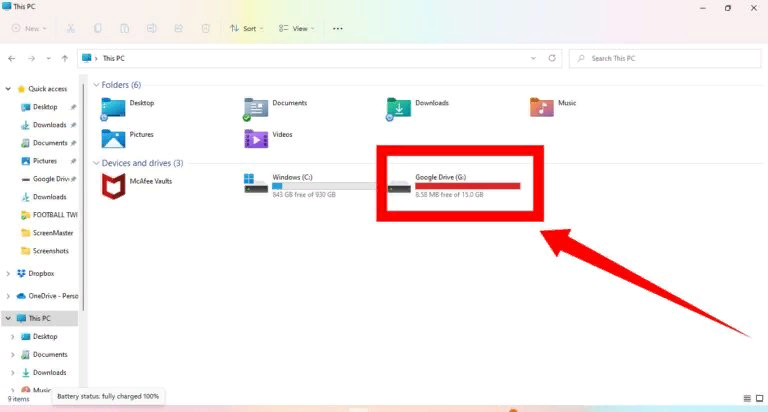Click the Share icon in toolbar
This screenshot has height=412, width=768.
pos(178,28)
